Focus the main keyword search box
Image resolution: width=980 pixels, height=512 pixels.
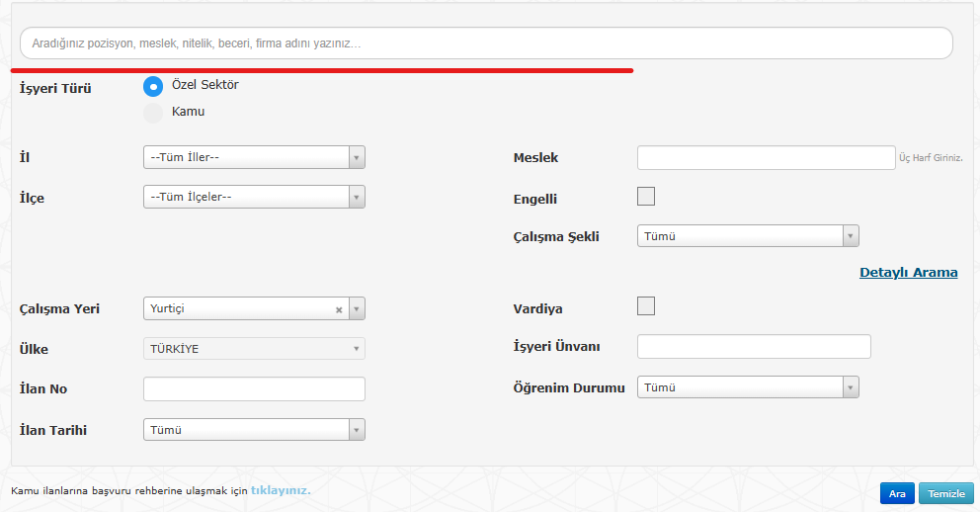(x=486, y=43)
